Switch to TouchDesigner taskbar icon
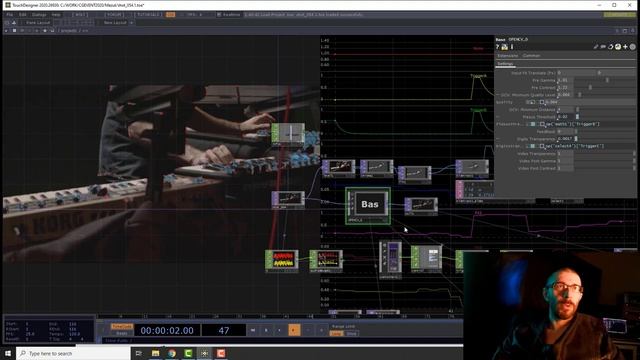The image size is (640, 360). pos(204,353)
